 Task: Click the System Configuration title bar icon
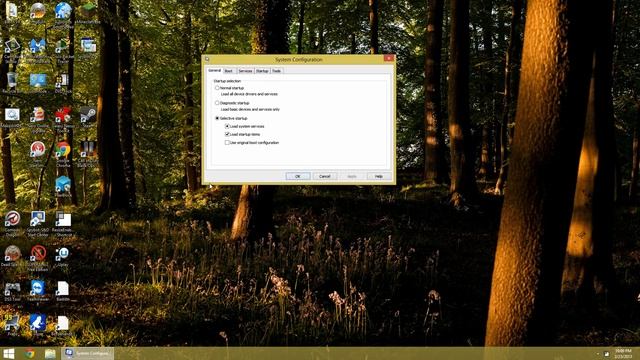click(x=207, y=59)
